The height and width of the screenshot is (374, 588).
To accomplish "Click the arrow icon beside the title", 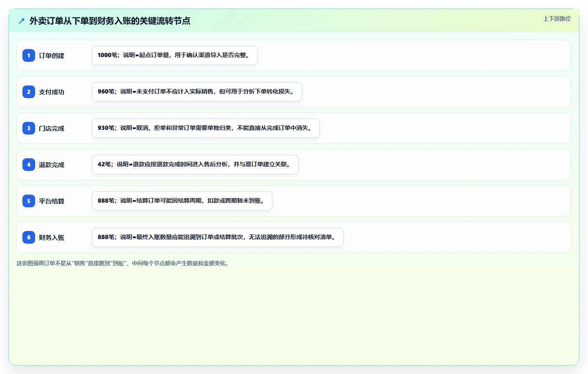I will coord(22,21).
